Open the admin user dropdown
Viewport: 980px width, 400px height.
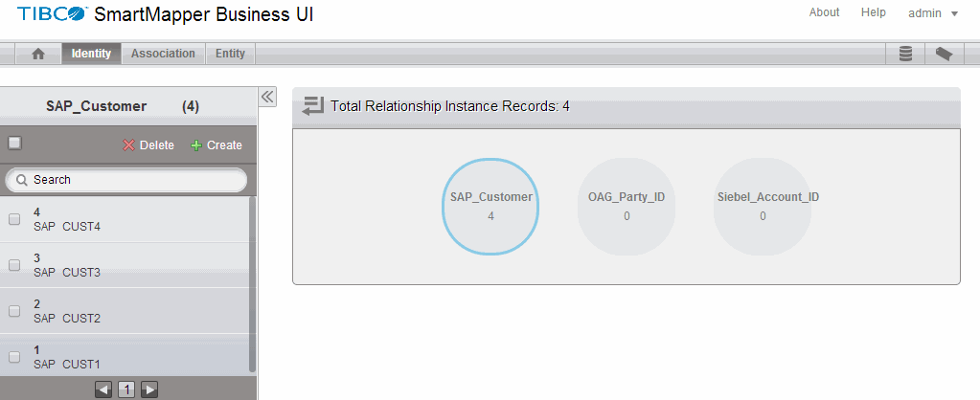933,13
